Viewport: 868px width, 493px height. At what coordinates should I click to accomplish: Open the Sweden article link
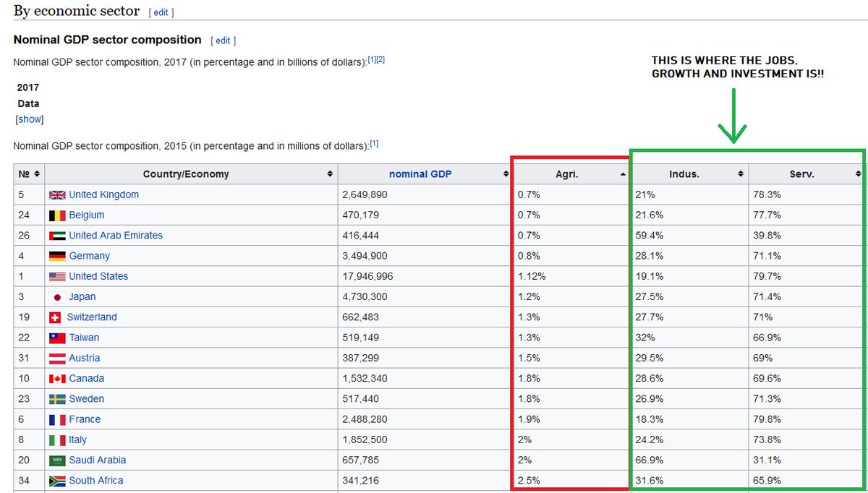86,399
